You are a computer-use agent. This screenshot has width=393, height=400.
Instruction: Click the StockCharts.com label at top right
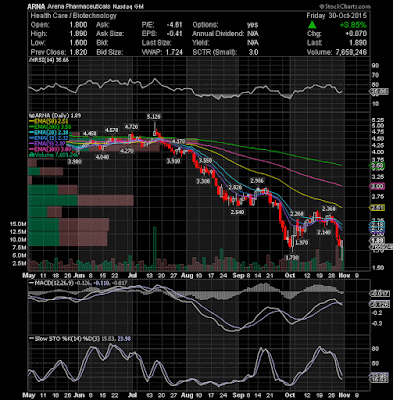tap(344, 6)
